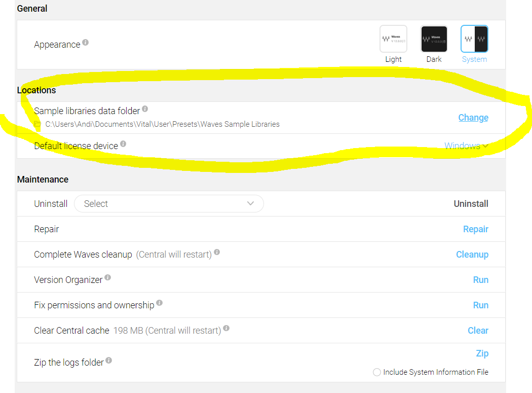532x393 pixels.
Task: Click the Cleanup button
Action: coord(472,255)
